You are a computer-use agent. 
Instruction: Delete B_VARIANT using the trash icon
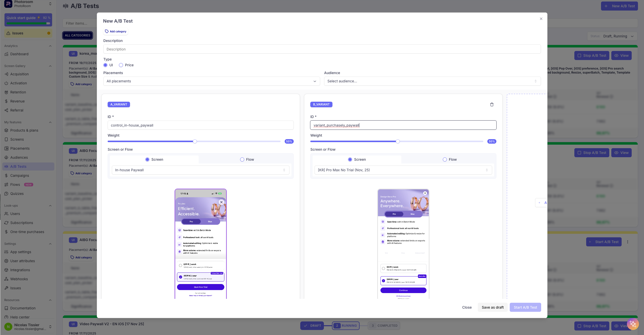click(x=492, y=104)
